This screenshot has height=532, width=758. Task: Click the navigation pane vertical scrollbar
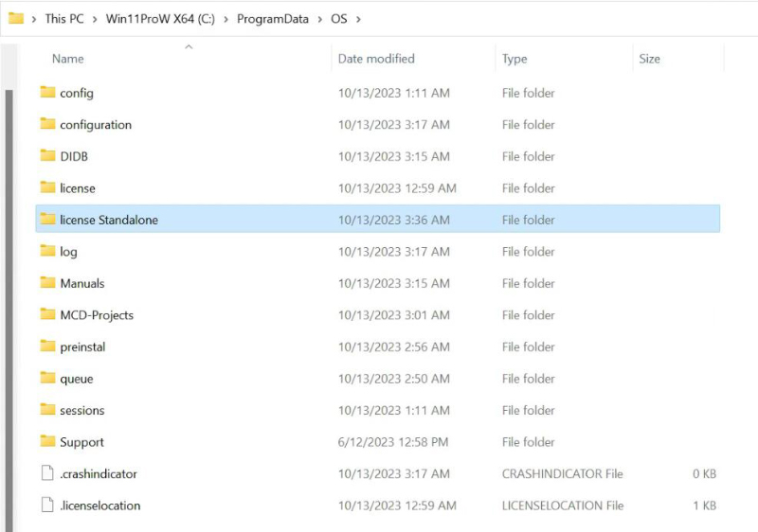tap(9, 309)
